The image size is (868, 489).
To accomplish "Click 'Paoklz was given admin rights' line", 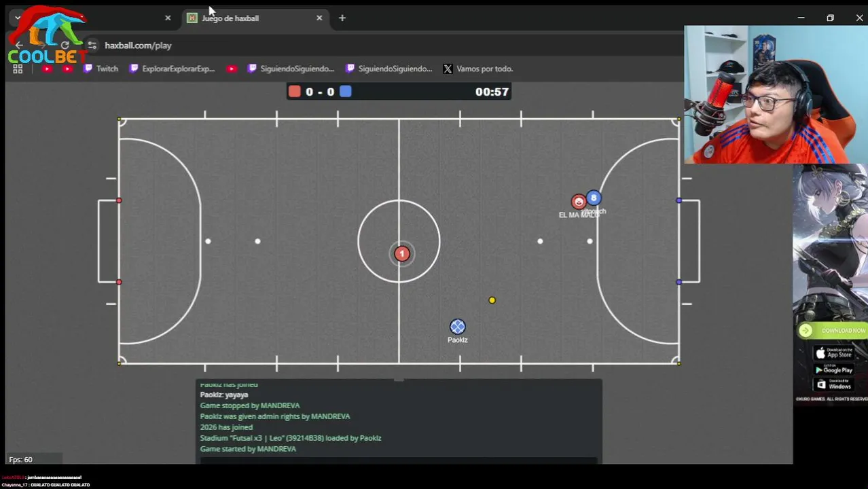I will click(275, 416).
